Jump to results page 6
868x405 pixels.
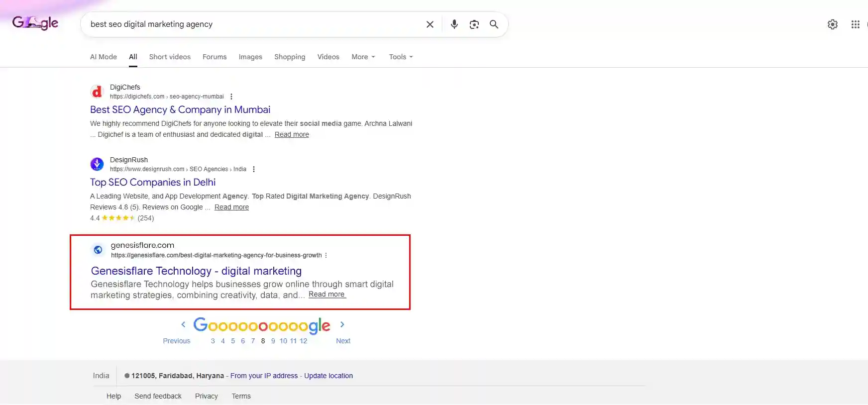(243, 341)
